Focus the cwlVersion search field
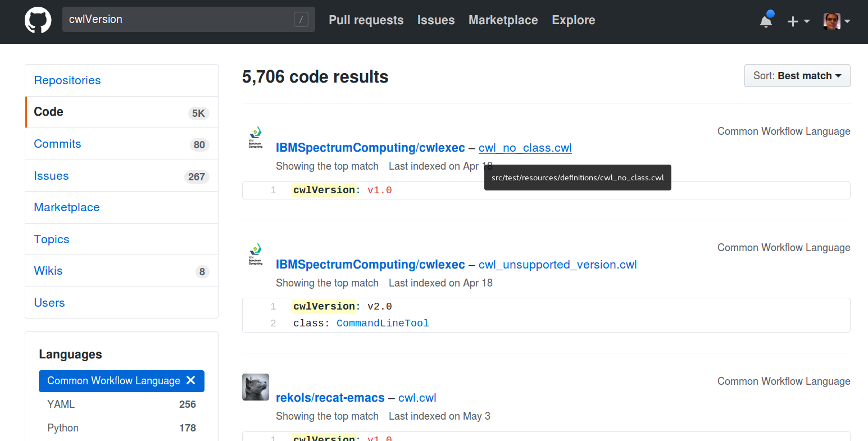Viewport: 868px width, 441px height. click(188, 19)
